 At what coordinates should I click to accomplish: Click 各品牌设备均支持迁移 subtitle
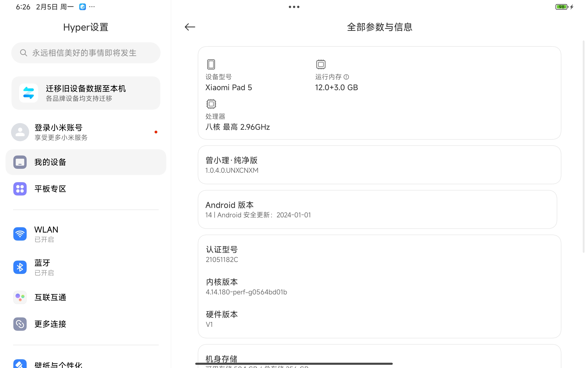coord(79,98)
